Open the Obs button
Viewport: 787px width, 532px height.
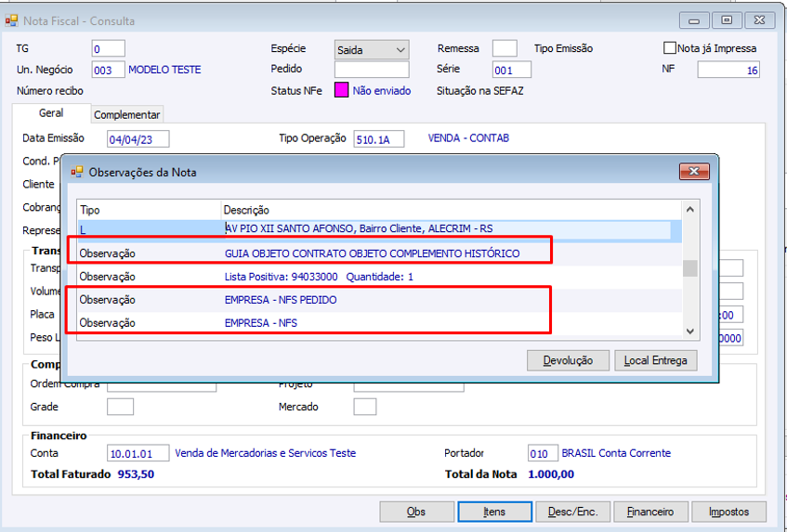coord(416,512)
